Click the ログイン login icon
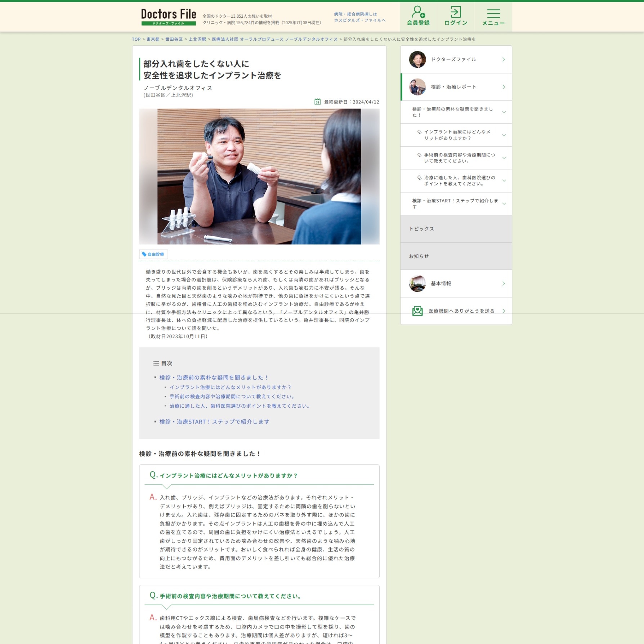The height and width of the screenshot is (644, 644). pos(456,16)
